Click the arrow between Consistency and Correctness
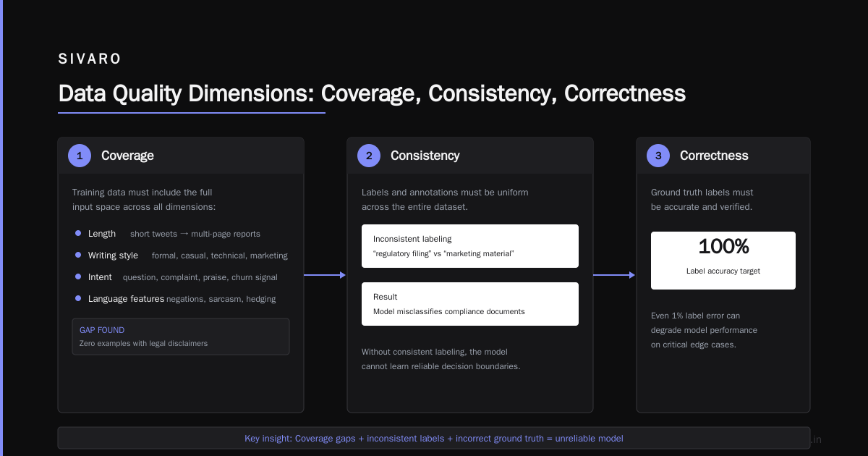The image size is (868, 456). point(614,275)
